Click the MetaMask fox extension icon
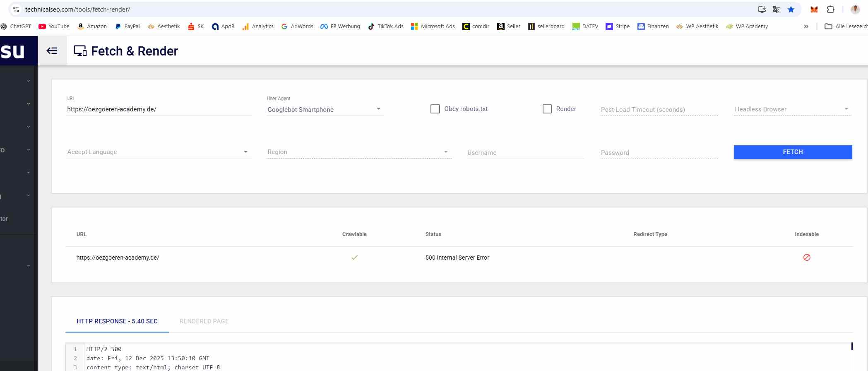Viewport: 868px width, 371px height. [814, 10]
